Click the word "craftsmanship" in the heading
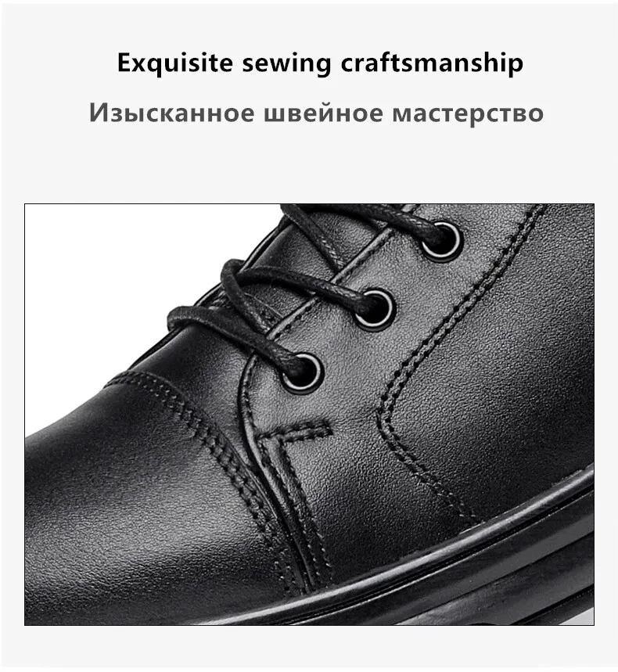The image size is (618, 672). point(432,63)
